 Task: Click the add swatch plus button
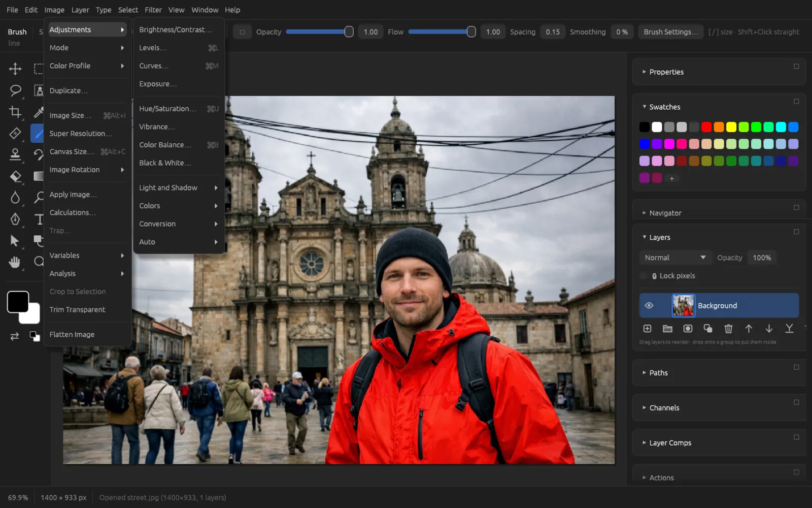[671, 178]
